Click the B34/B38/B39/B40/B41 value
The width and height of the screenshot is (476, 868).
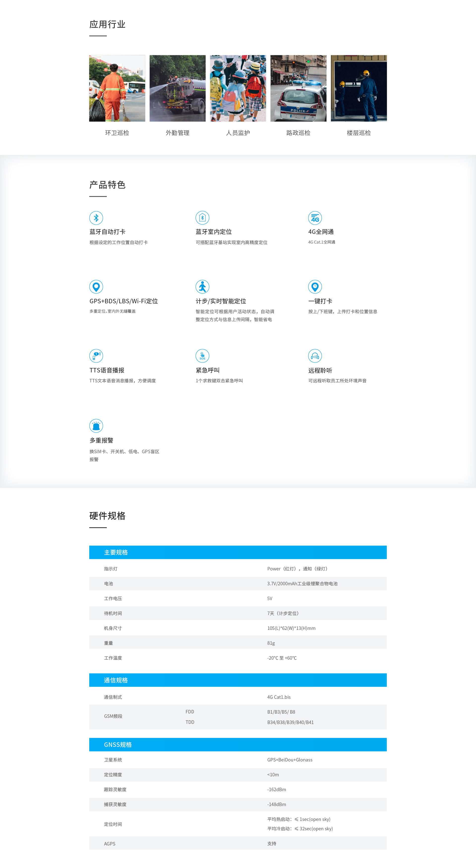click(291, 723)
